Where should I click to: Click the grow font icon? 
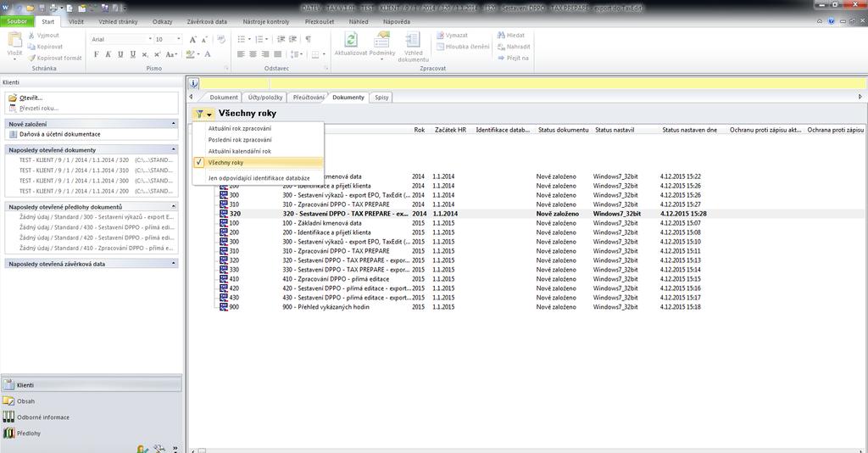point(192,39)
